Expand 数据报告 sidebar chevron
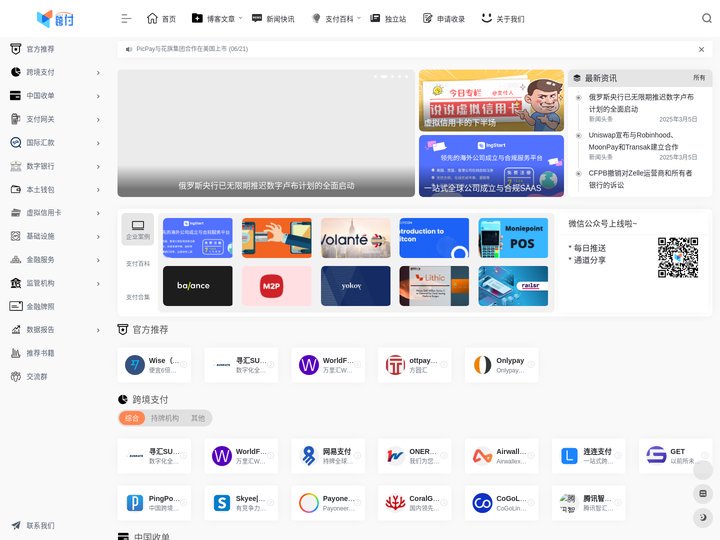 click(98, 330)
